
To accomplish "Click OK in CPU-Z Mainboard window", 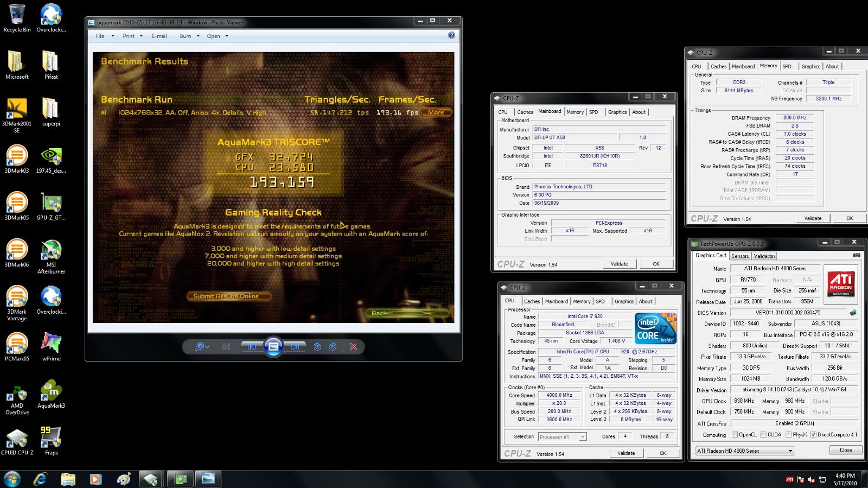I will pyautogui.click(x=656, y=264).
